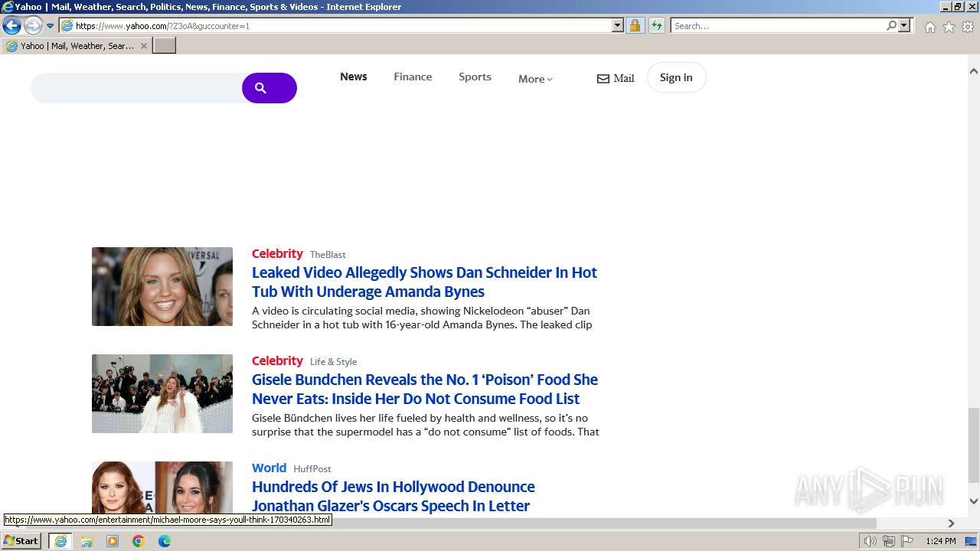Viewport: 980px width, 551px height.
Task: Open the File Explorer taskbar icon
Action: (x=87, y=541)
